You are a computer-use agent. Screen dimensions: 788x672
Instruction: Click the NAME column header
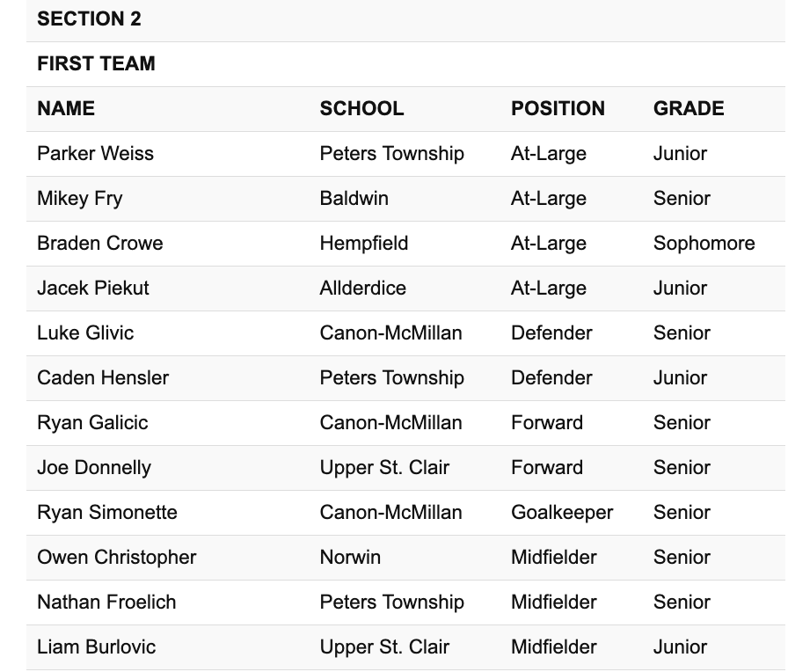coord(66,108)
